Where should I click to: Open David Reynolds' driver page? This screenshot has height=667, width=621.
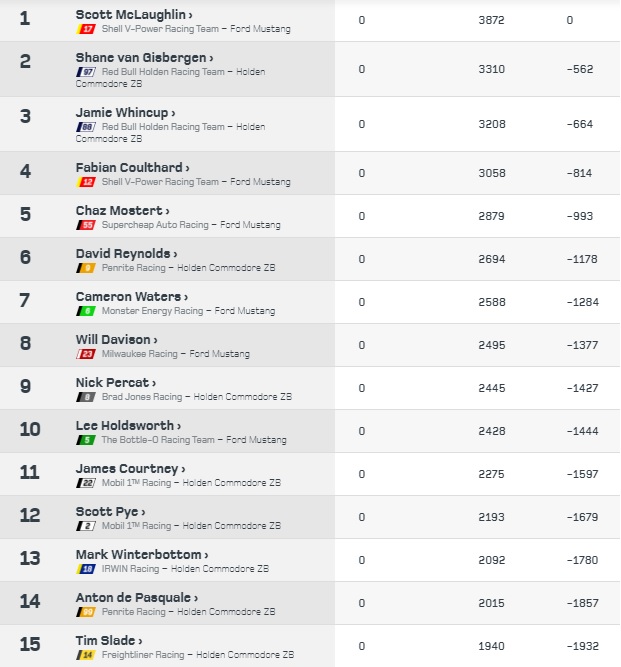(126, 254)
